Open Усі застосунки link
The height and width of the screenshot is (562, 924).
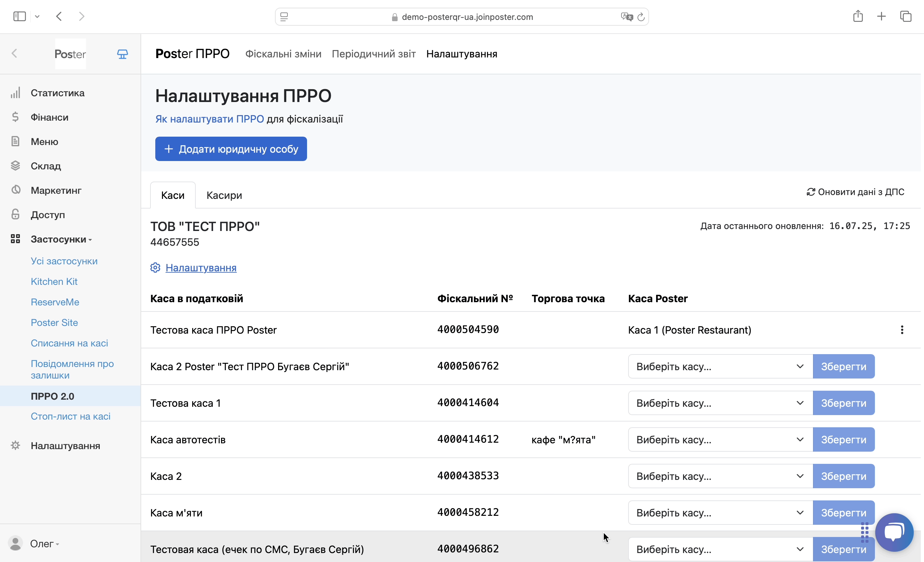[64, 261]
